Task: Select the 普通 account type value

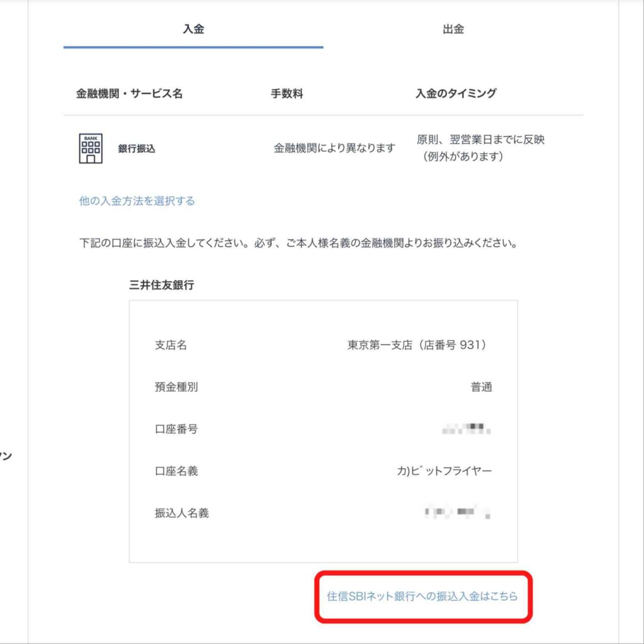Action: pyautogui.click(x=481, y=387)
